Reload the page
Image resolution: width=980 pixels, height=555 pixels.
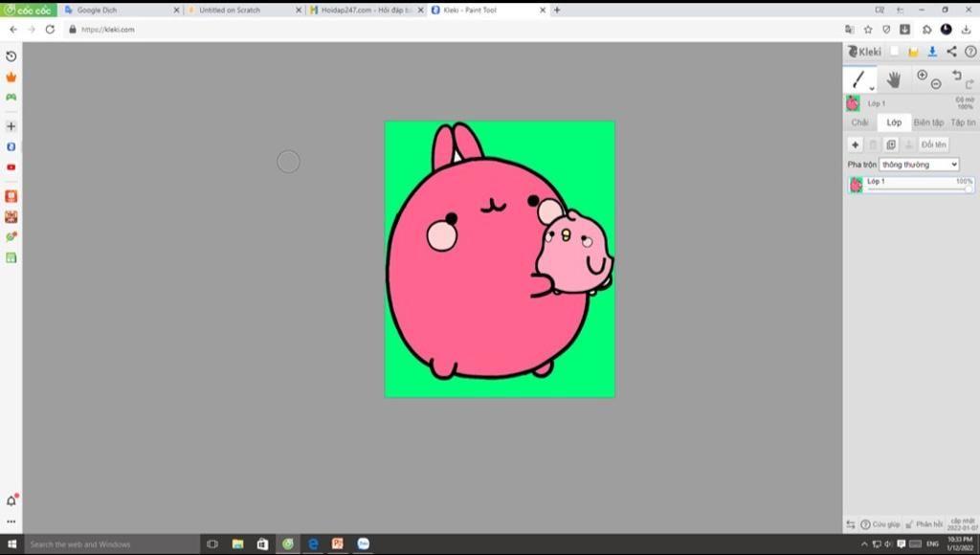[x=50, y=30]
